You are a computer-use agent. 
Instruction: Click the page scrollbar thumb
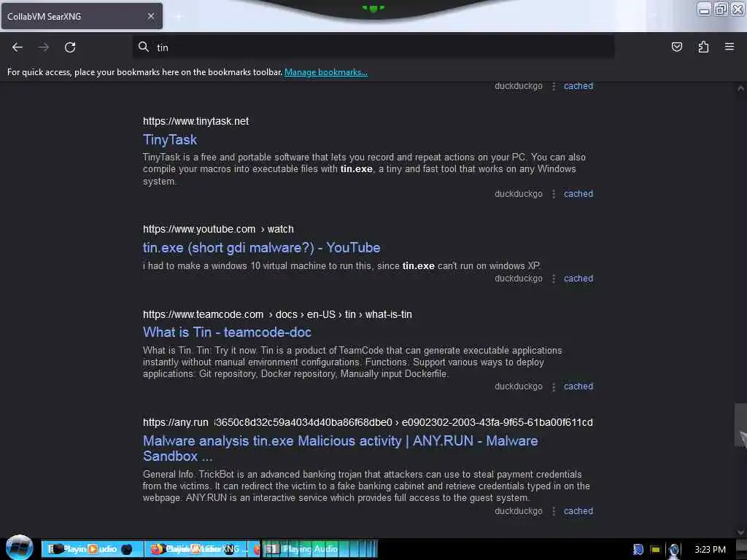(x=740, y=425)
